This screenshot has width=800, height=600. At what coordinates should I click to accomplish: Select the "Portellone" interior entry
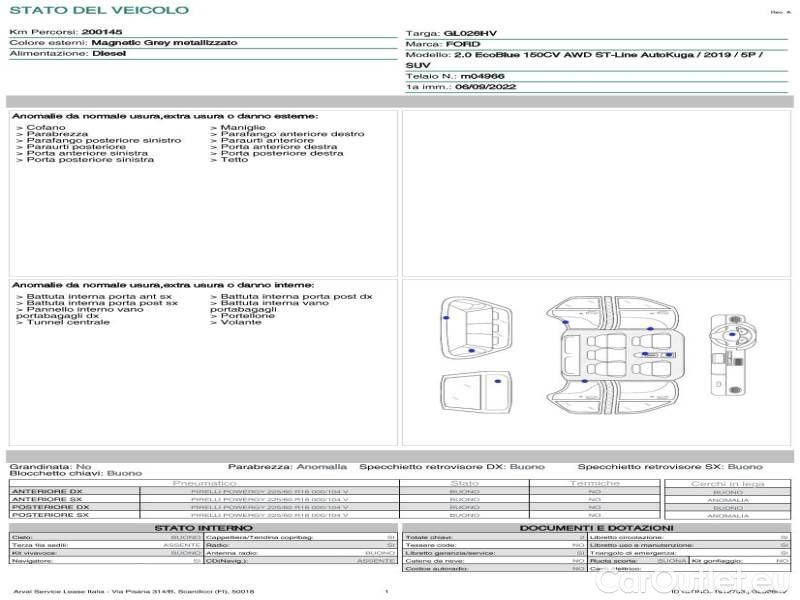247,316
